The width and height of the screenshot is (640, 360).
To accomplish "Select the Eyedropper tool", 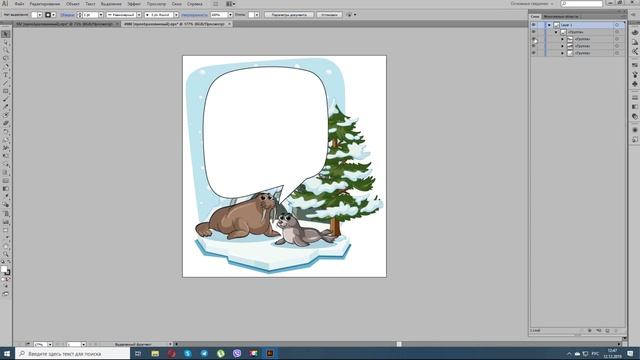I will click(x=5, y=197).
